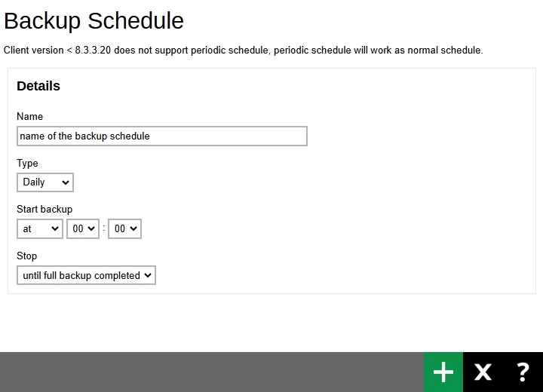Open the minute dropdown for start time
543x392 pixels.
[124, 229]
